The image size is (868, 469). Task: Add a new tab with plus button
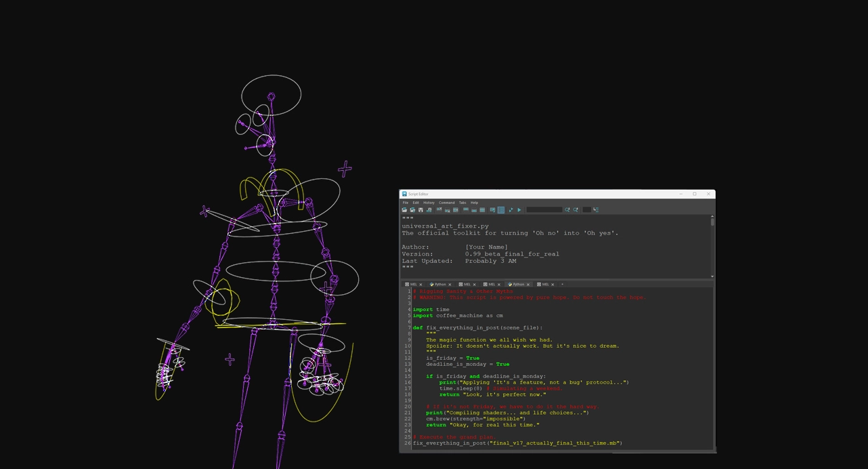(x=562, y=285)
